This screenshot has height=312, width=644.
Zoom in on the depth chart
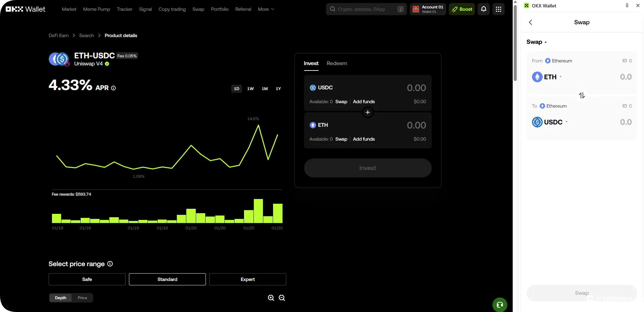point(271,298)
